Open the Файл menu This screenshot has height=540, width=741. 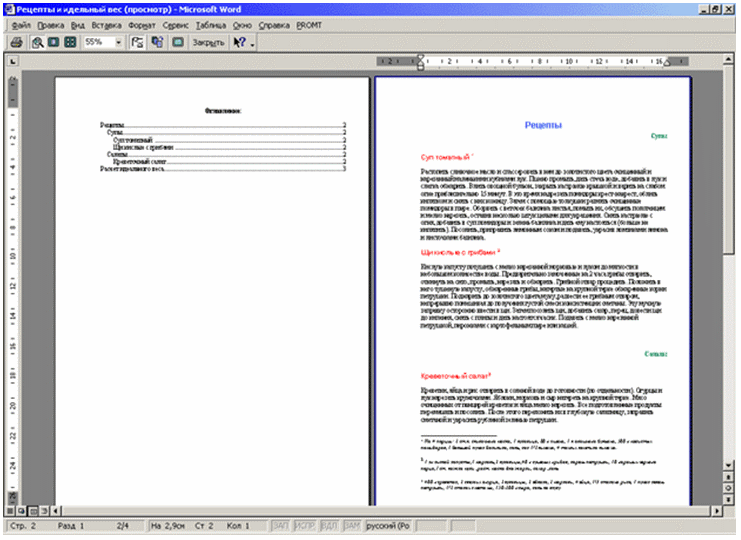coord(21,25)
